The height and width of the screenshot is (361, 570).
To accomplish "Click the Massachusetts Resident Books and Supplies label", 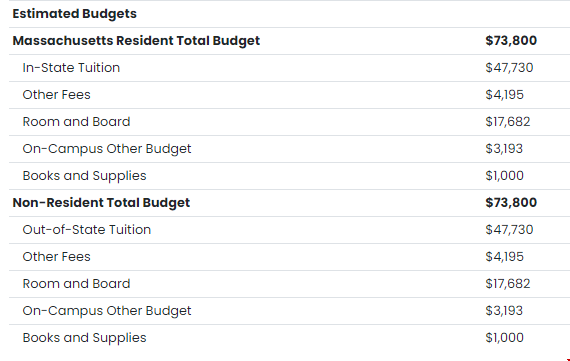I will coord(84,176).
